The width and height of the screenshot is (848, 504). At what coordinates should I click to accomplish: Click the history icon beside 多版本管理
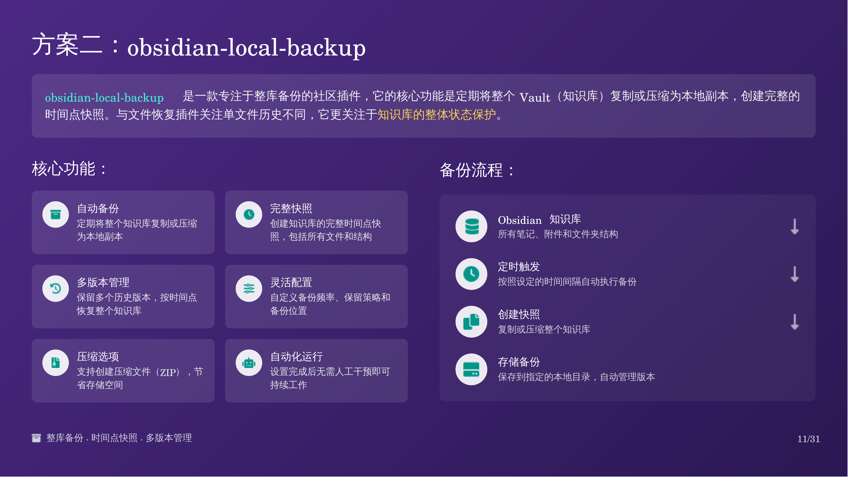(55, 289)
